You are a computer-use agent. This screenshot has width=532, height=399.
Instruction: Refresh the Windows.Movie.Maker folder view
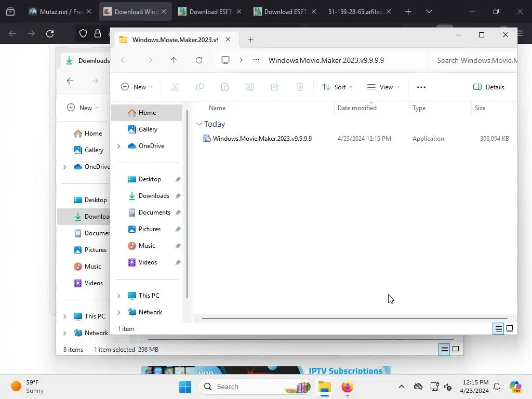[x=199, y=60]
